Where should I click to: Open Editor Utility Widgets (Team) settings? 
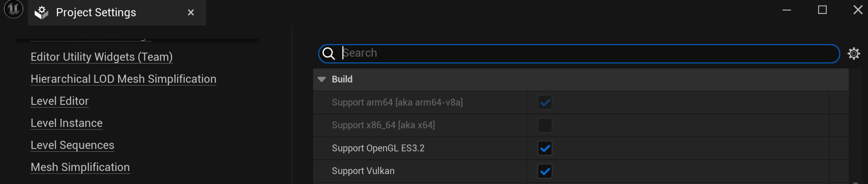[101, 57]
